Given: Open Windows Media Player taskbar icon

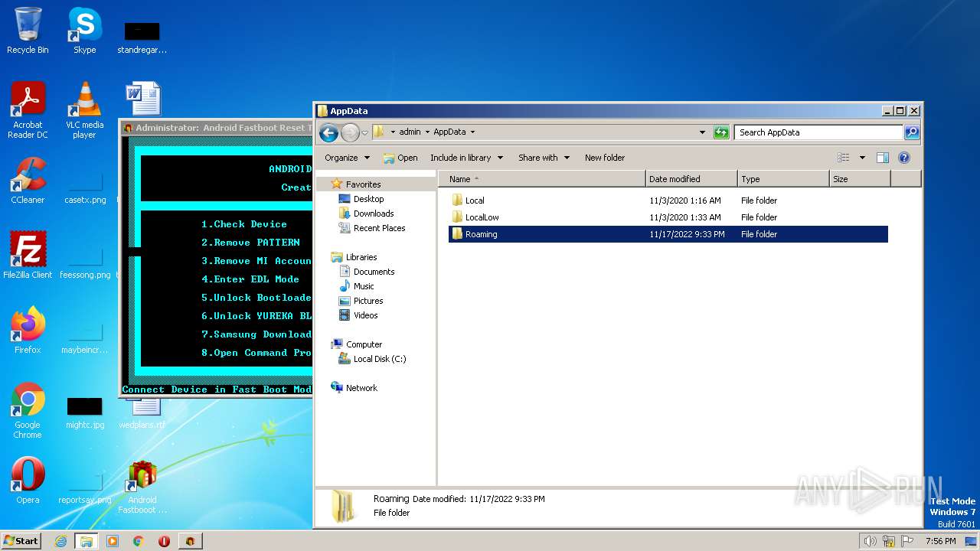Looking at the screenshot, I should coord(113,541).
